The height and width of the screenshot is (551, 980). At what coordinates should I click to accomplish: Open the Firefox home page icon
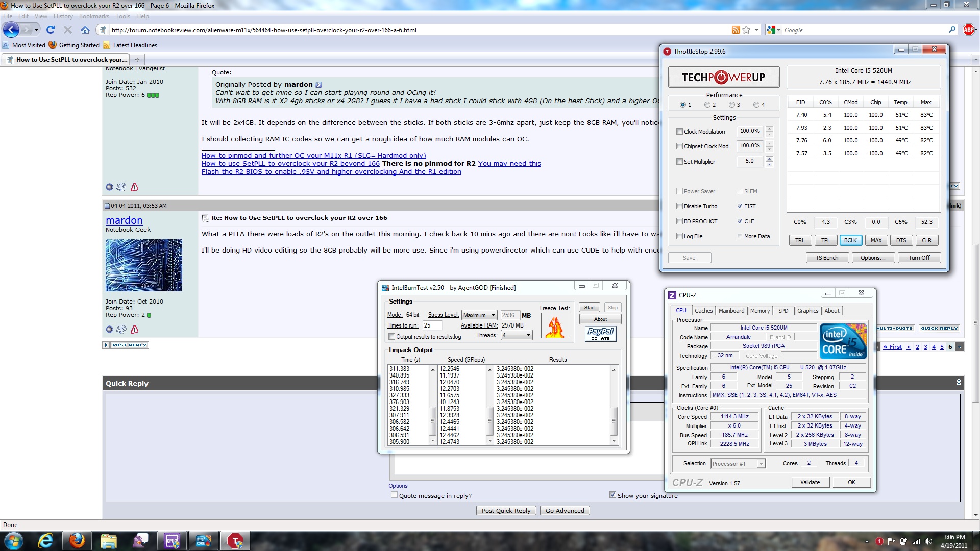coord(85,30)
